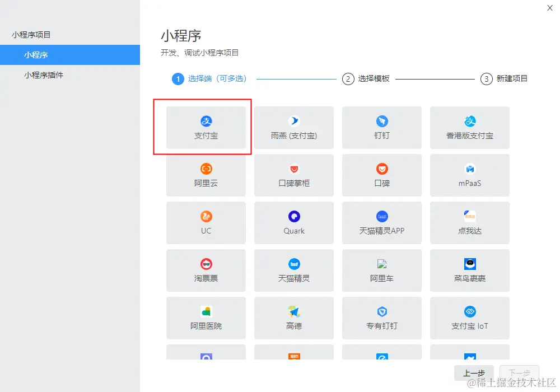The width and height of the screenshot is (560, 392).
Task: Select the Quark platform icon
Action: 294,216
